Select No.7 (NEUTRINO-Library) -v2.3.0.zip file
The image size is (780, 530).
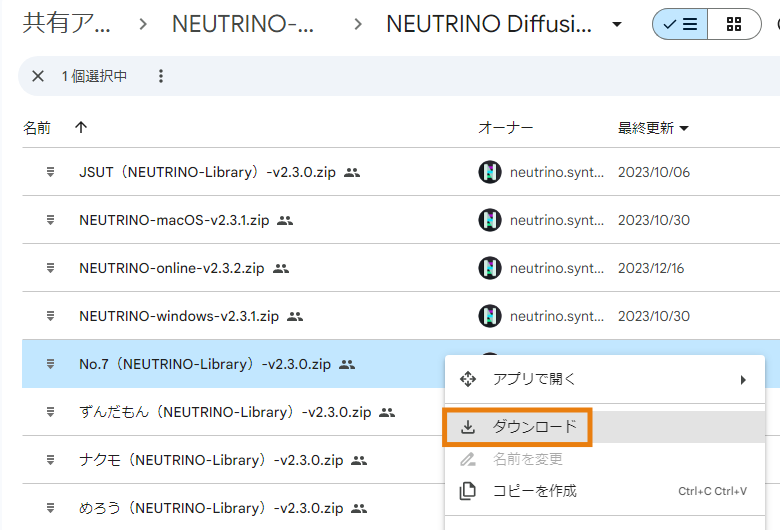tap(205, 364)
